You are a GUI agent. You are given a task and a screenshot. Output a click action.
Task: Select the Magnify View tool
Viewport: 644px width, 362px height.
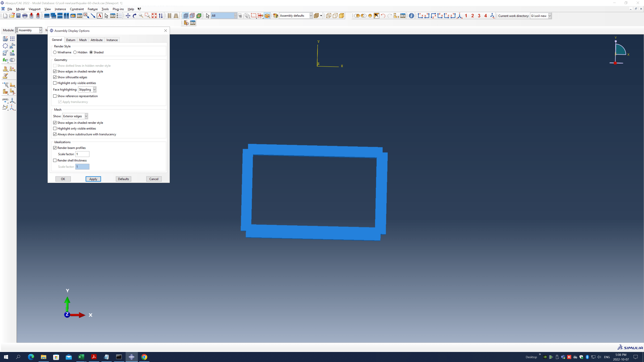point(141,15)
